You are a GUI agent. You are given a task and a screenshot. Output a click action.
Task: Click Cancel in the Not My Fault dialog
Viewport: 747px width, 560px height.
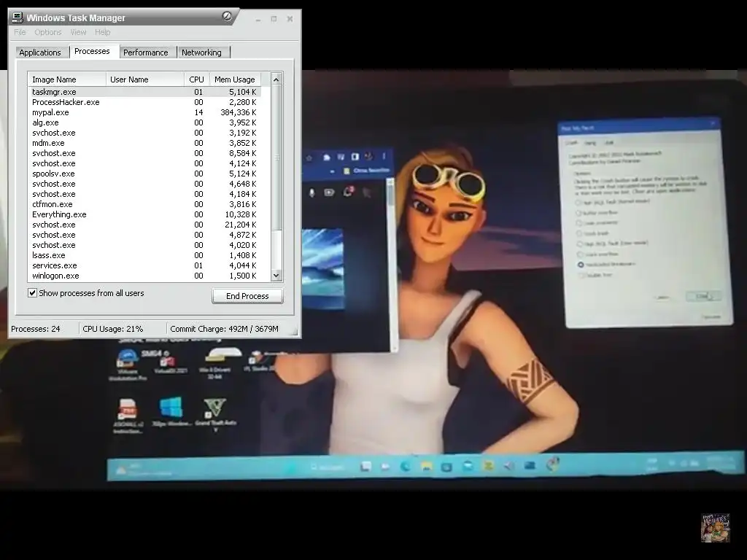tap(662, 297)
